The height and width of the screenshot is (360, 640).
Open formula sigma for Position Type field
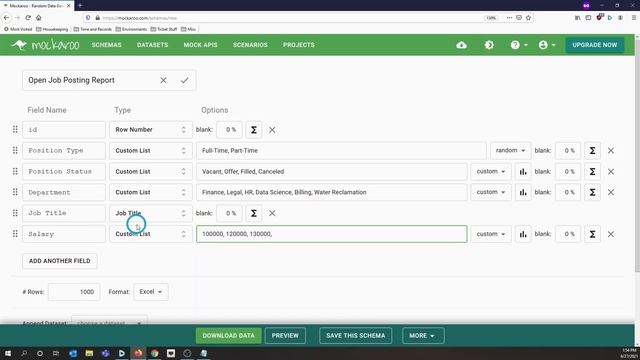tap(592, 151)
